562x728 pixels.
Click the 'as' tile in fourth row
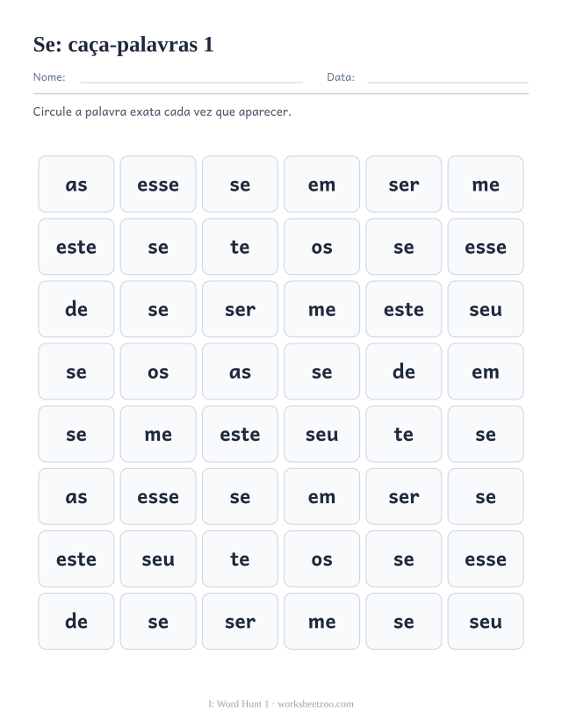(240, 371)
